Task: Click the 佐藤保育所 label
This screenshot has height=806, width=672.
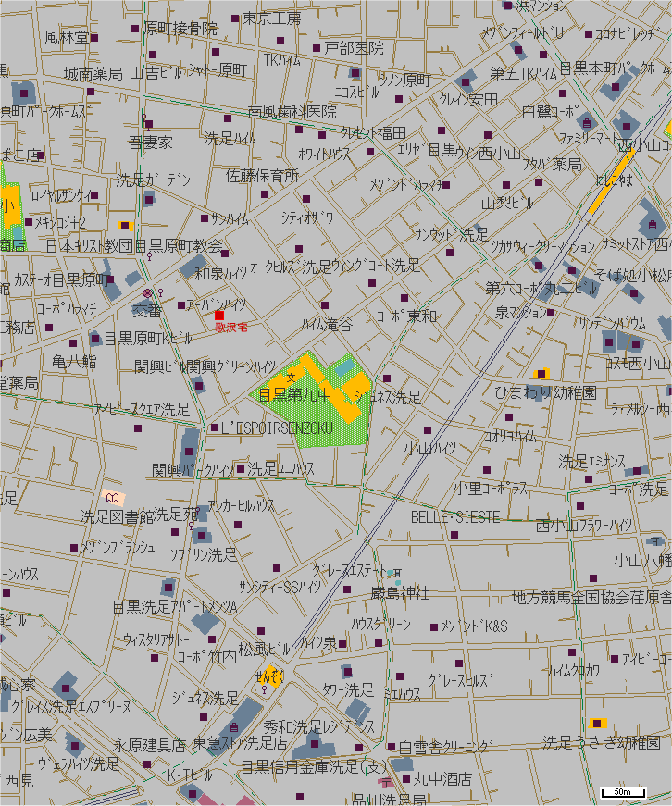Action: (263, 175)
